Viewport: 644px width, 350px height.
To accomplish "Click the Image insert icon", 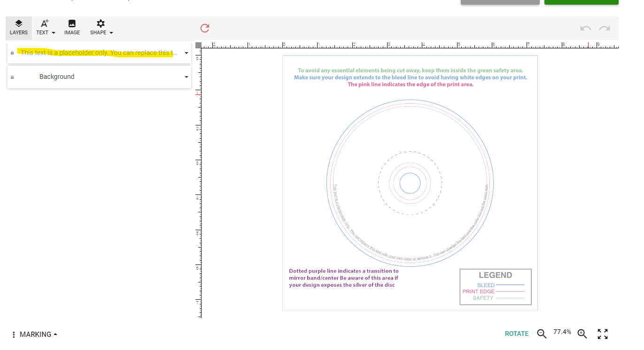I will [72, 23].
